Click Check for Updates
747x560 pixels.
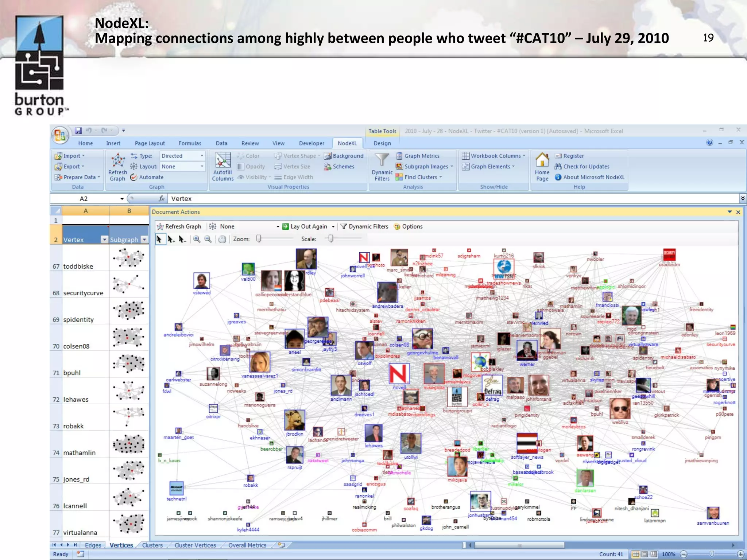coord(582,167)
